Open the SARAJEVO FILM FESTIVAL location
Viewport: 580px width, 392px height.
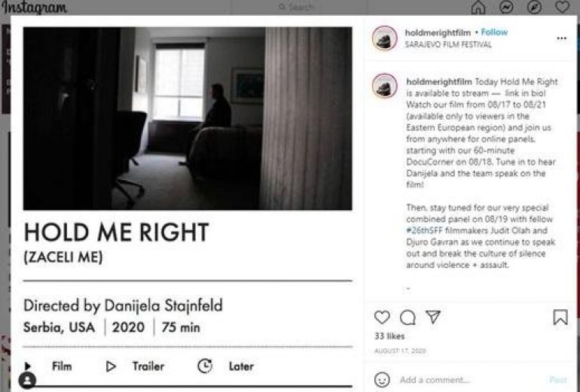448,44
